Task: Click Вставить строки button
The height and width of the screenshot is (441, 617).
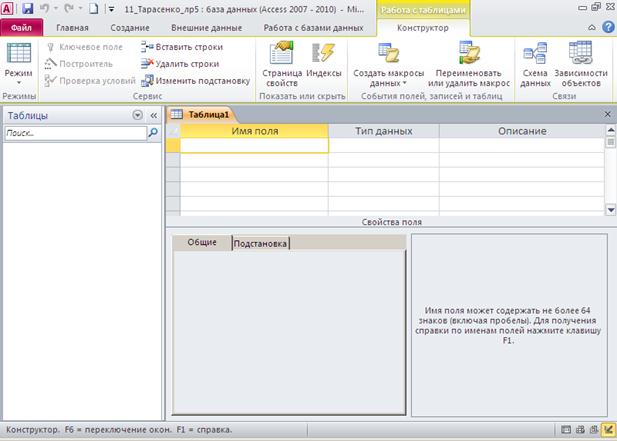Action: pos(182,47)
